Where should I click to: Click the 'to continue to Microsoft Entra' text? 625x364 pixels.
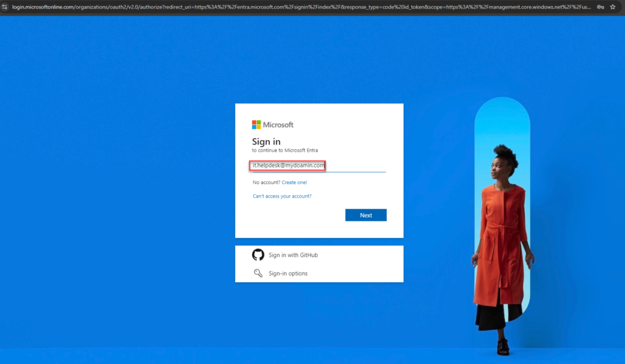point(285,151)
